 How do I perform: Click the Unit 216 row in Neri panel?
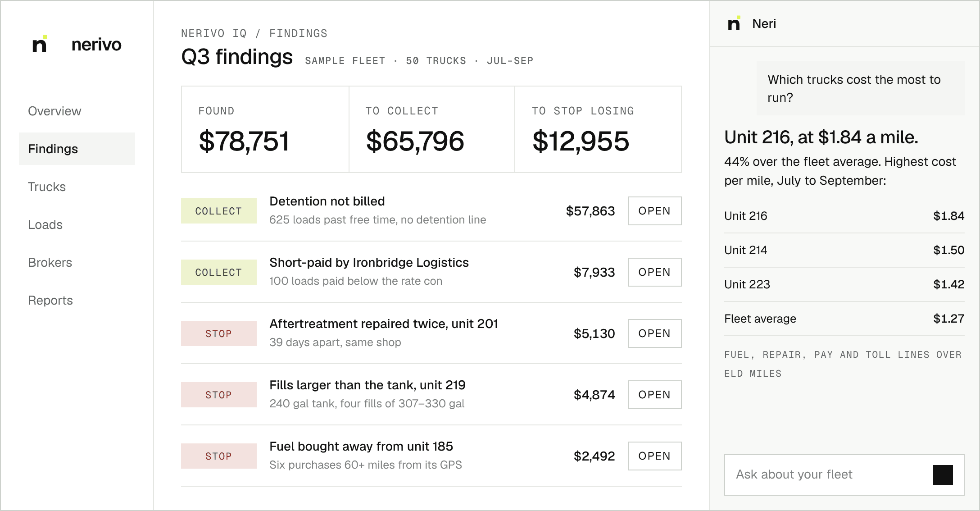pyautogui.click(x=844, y=216)
